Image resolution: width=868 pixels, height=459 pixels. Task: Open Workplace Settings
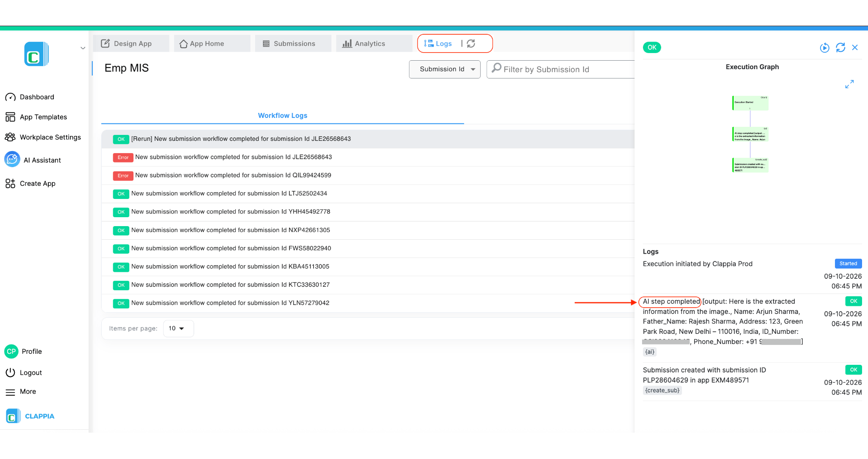click(x=43, y=137)
